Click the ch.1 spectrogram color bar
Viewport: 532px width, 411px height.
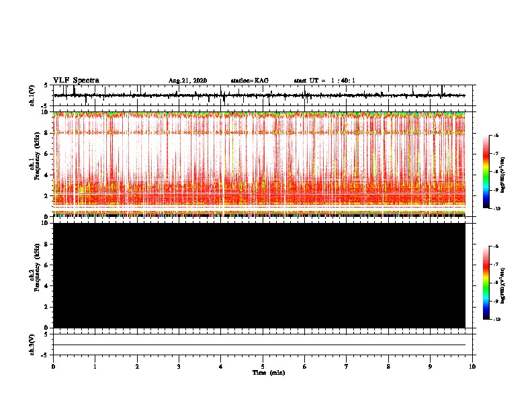point(486,172)
